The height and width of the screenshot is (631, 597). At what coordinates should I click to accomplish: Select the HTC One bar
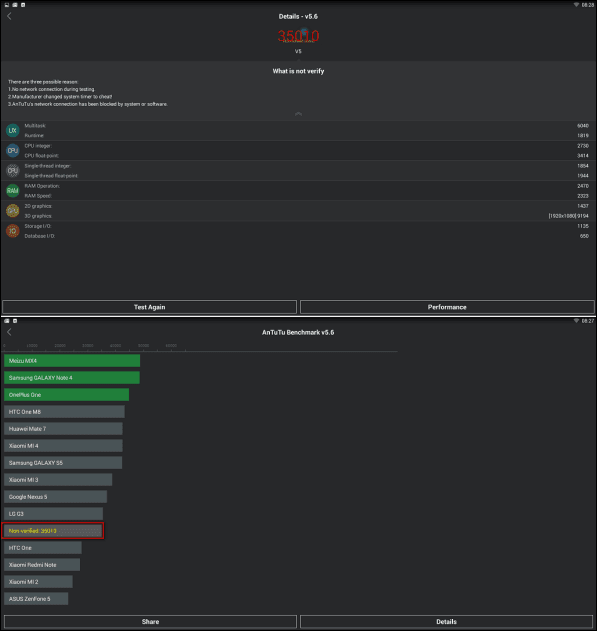[43, 548]
